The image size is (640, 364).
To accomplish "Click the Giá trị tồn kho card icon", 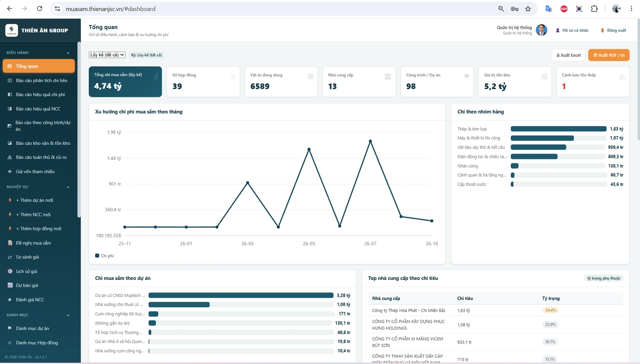I will 544,76.
